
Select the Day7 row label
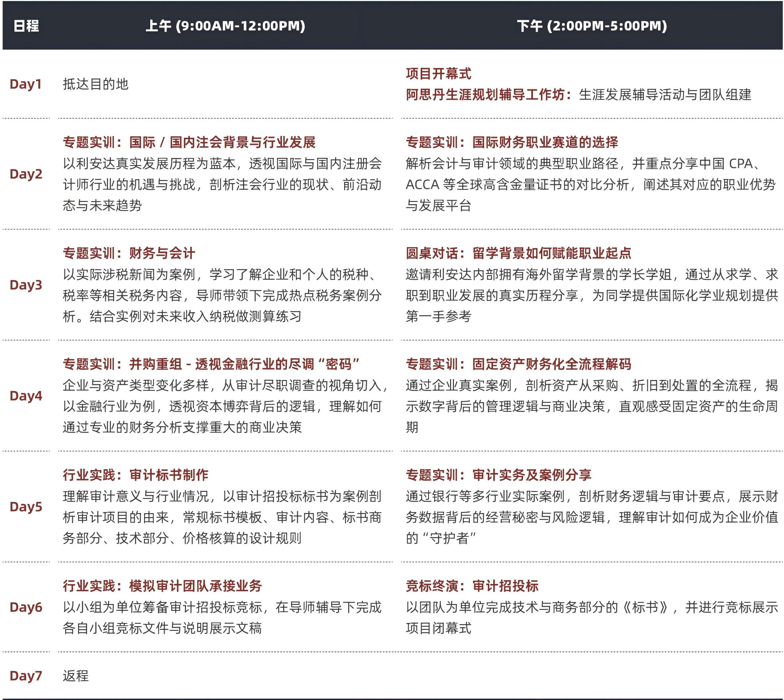[x=26, y=675]
